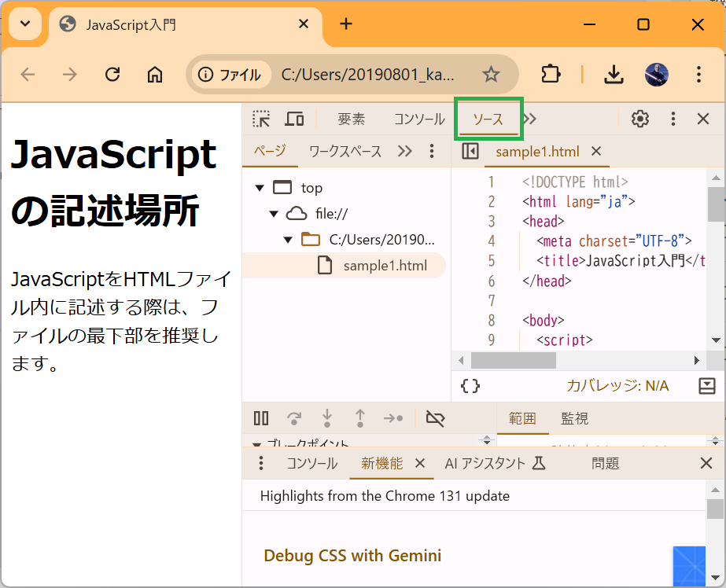
Task: Open DevTools settings gear
Action: 640,119
